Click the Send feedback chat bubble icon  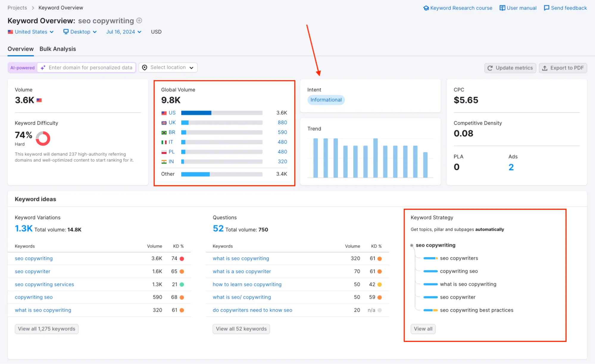(x=546, y=8)
